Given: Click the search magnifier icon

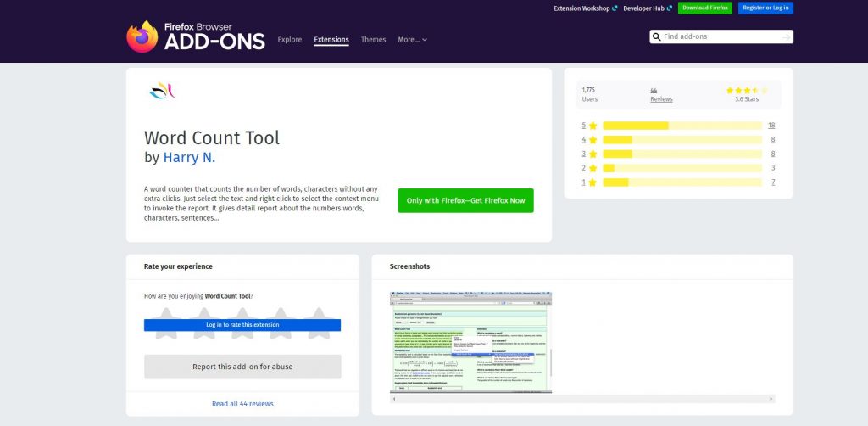Looking at the screenshot, I should pyautogui.click(x=657, y=36).
